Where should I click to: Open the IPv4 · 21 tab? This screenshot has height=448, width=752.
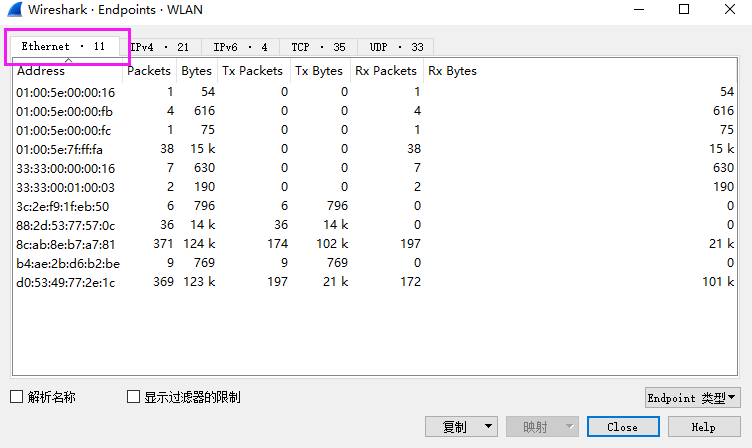(x=160, y=47)
